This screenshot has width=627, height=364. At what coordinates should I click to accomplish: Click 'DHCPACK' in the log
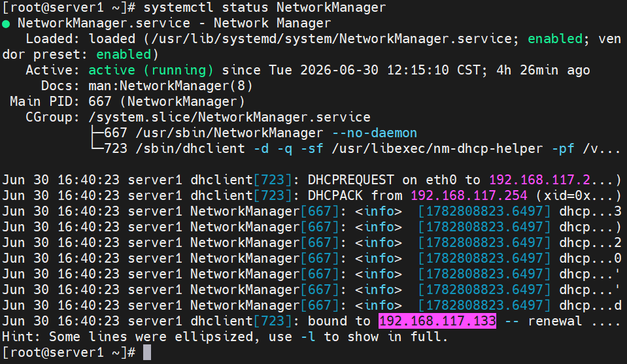[x=335, y=195]
